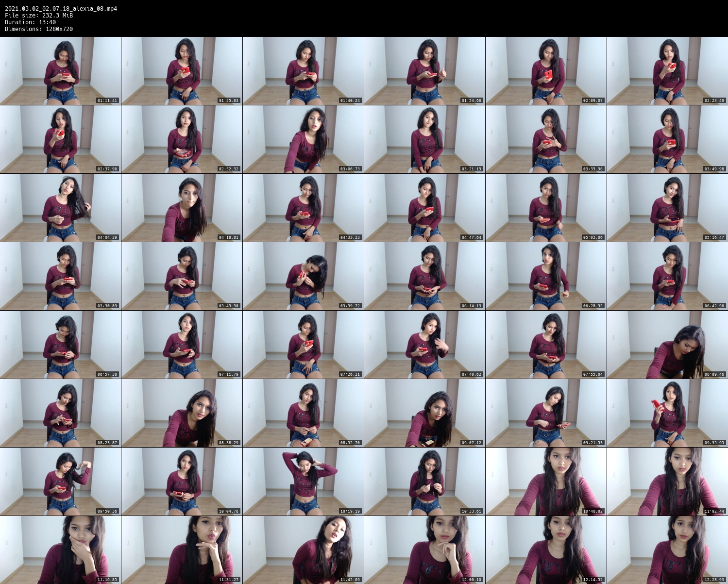
Task: Select the 'Duration: 13:40' line
Action: click(30, 22)
